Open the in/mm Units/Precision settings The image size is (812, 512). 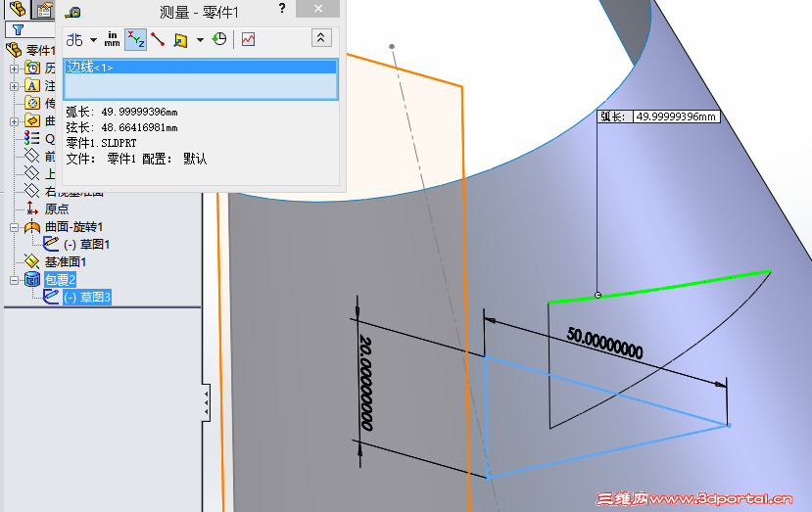point(112,39)
